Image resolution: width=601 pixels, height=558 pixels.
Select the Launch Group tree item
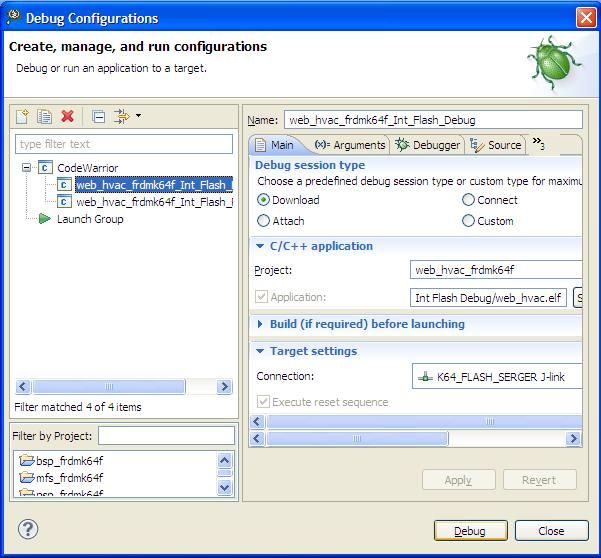pyautogui.click(x=90, y=219)
